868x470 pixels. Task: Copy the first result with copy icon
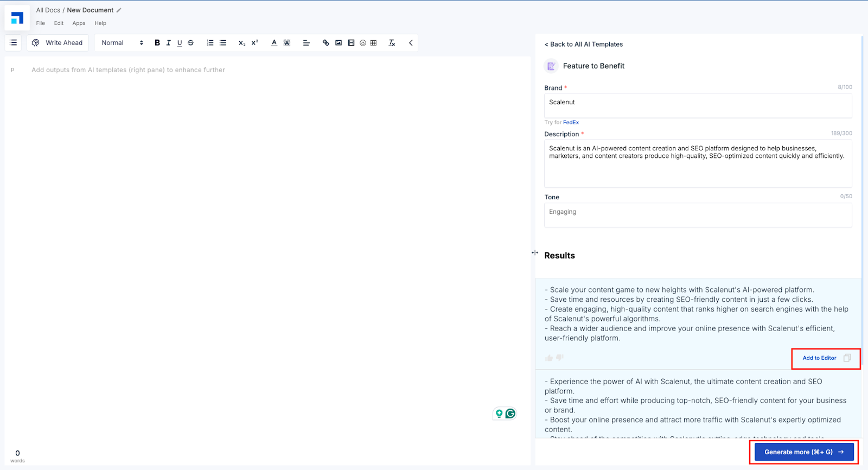tap(847, 358)
